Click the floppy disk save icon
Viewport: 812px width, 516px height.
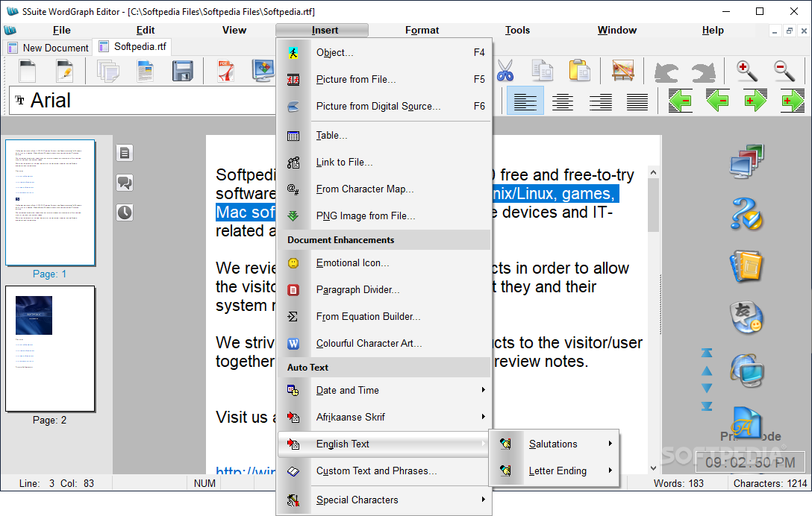(183, 71)
